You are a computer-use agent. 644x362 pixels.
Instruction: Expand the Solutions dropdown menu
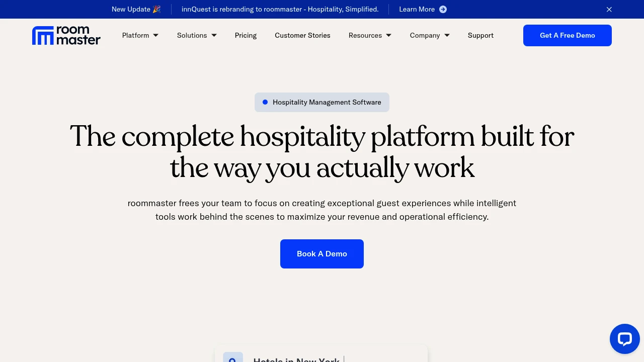click(197, 35)
